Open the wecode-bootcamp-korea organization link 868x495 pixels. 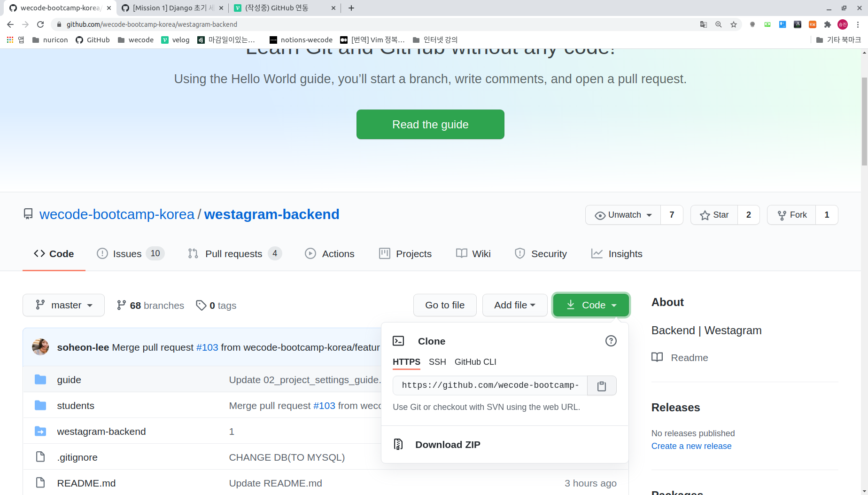(x=117, y=214)
